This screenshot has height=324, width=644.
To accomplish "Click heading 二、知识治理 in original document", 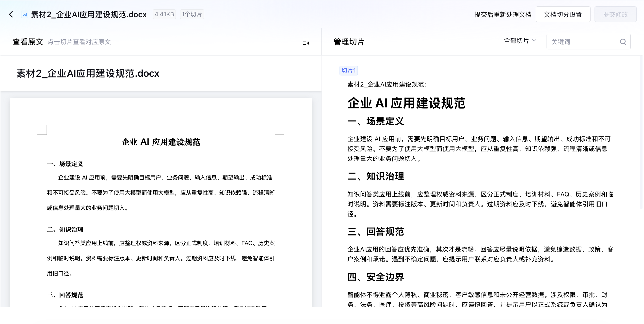I will point(65,229).
